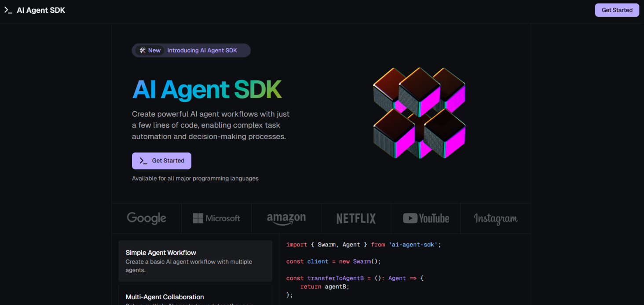
Task: Open the AI Agent SDK header title link
Action: [x=41, y=10]
